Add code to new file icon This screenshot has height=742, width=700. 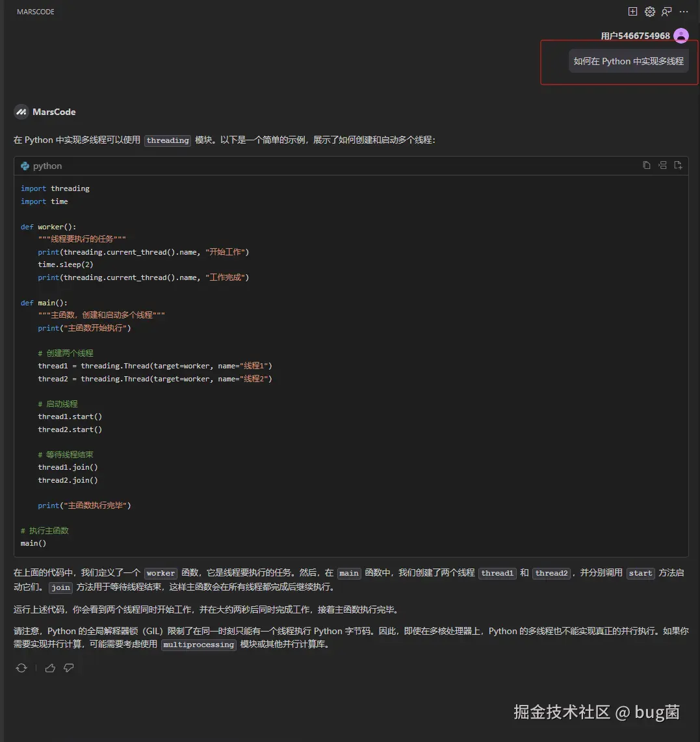(679, 165)
